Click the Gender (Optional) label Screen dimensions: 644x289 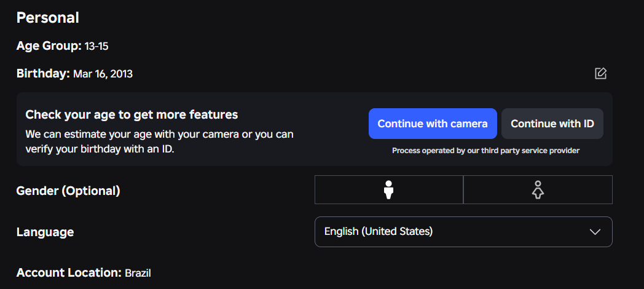pyautogui.click(x=68, y=191)
